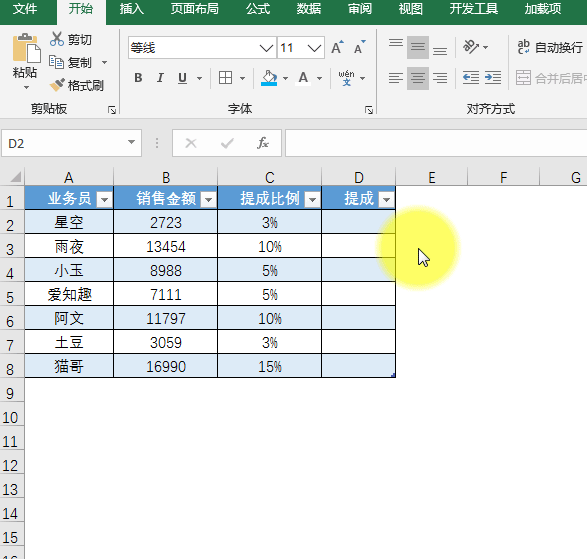Decrease the cell indent
The image size is (587, 559).
pos(471,78)
